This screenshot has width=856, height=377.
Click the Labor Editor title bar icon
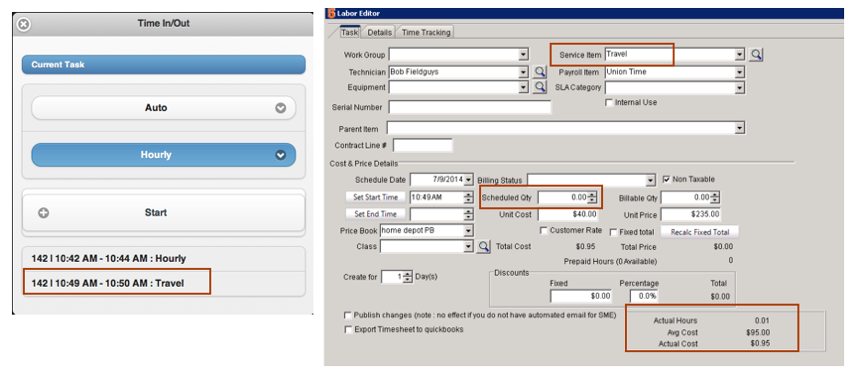point(331,13)
